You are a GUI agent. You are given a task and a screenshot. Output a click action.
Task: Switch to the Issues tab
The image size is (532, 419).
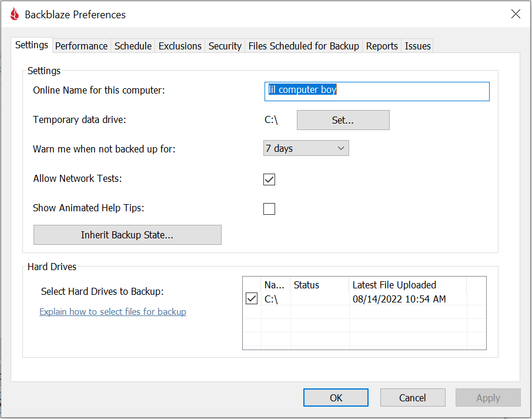click(417, 46)
